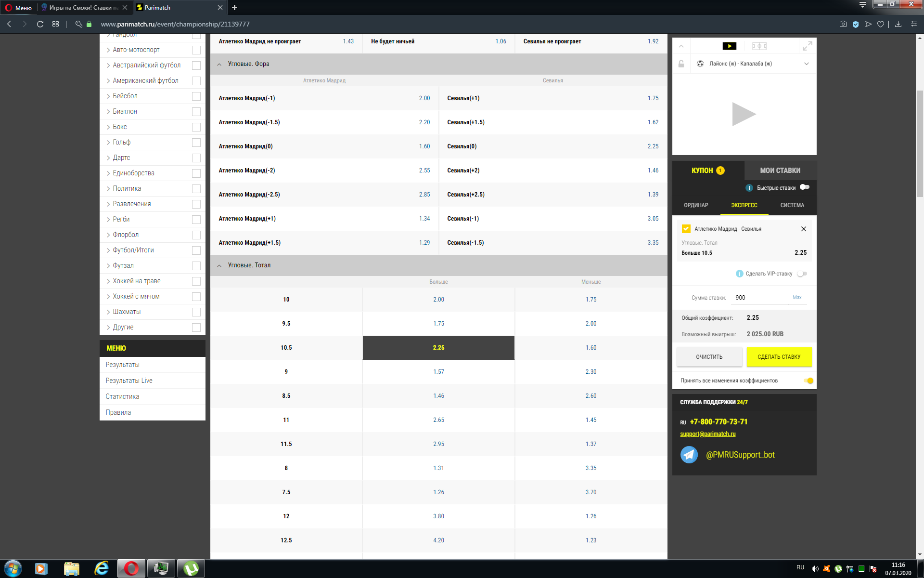
Task: Collapse the Угловые. Фора section
Action: pyautogui.click(x=219, y=64)
